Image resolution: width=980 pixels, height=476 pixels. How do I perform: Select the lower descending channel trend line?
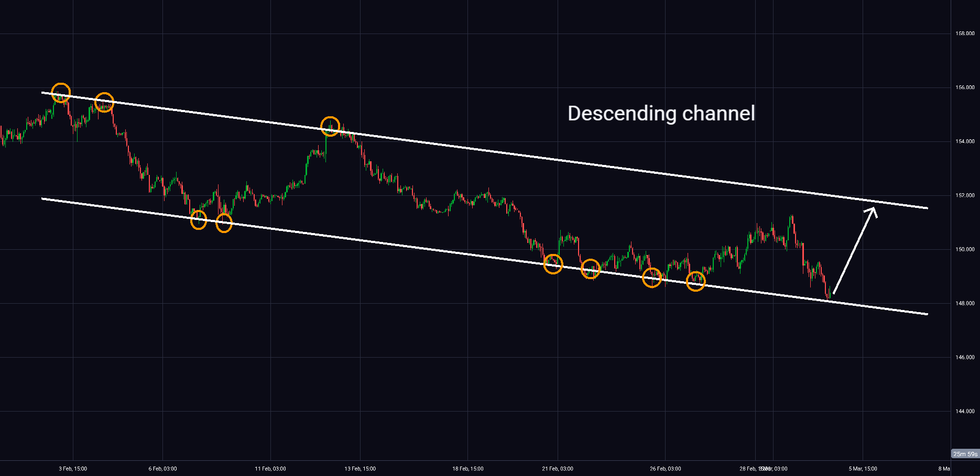(485, 256)
